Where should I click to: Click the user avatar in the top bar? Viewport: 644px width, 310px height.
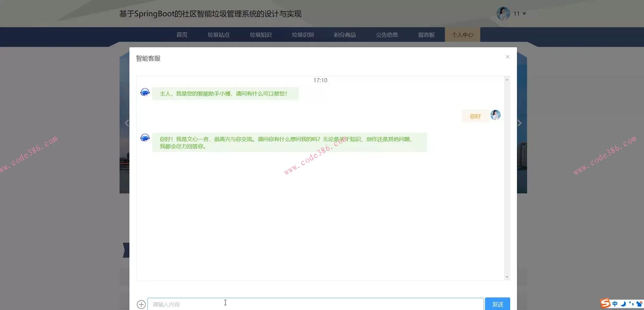coord(503,13)
